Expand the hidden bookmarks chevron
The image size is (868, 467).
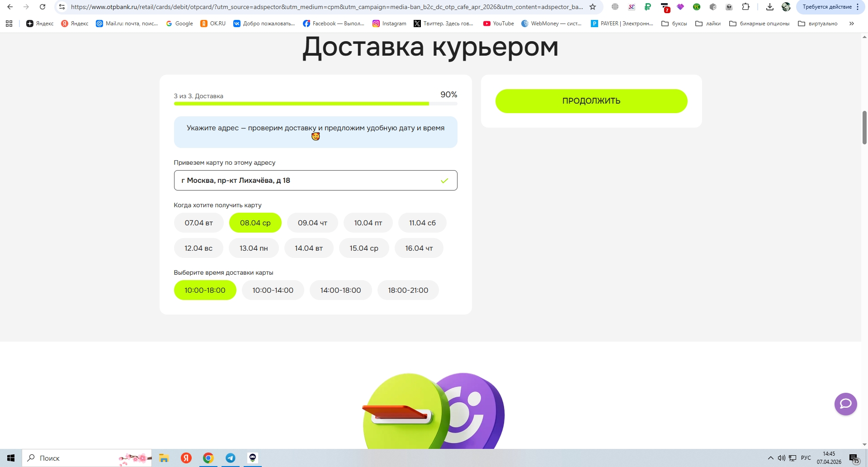tap(851, 24)
